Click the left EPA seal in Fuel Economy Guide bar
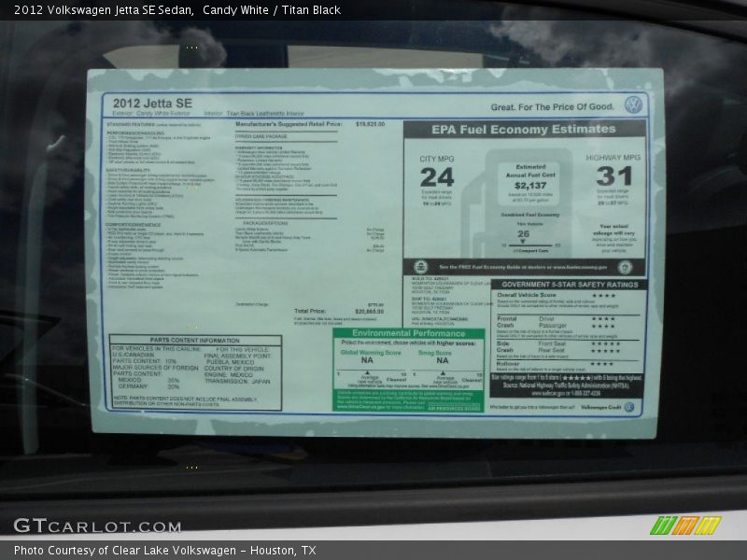The height and width of the screenshot is (560, 747). (x=420, y=267)
